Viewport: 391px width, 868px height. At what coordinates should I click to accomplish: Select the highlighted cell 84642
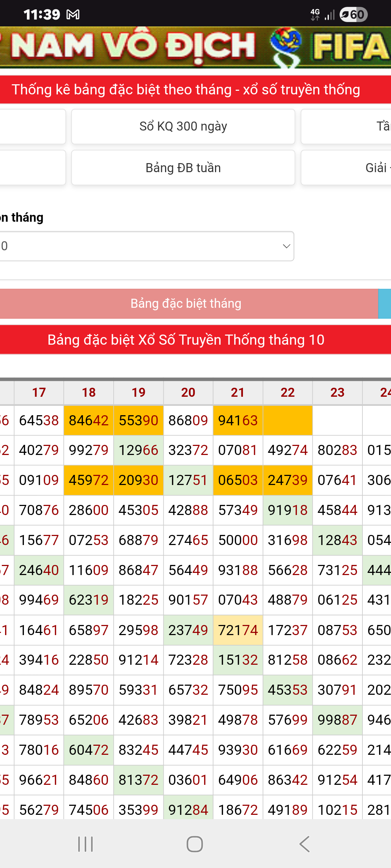pyautogui.click(x=89, y=421)
